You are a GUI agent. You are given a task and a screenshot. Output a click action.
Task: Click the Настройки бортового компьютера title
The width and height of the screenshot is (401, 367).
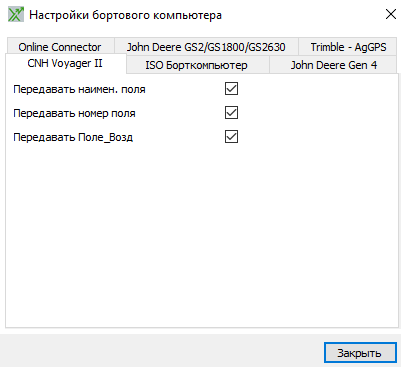(x=126, y=15)
